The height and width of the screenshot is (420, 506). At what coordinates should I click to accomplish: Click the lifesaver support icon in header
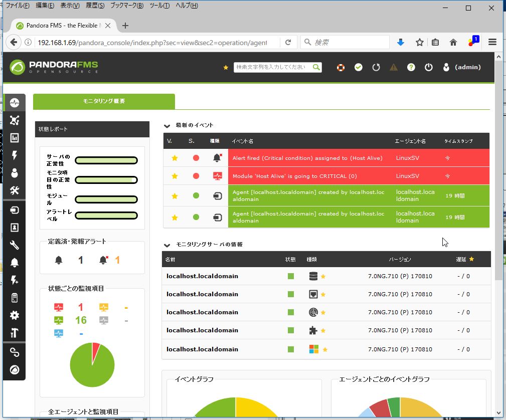[x=341, y=68]
